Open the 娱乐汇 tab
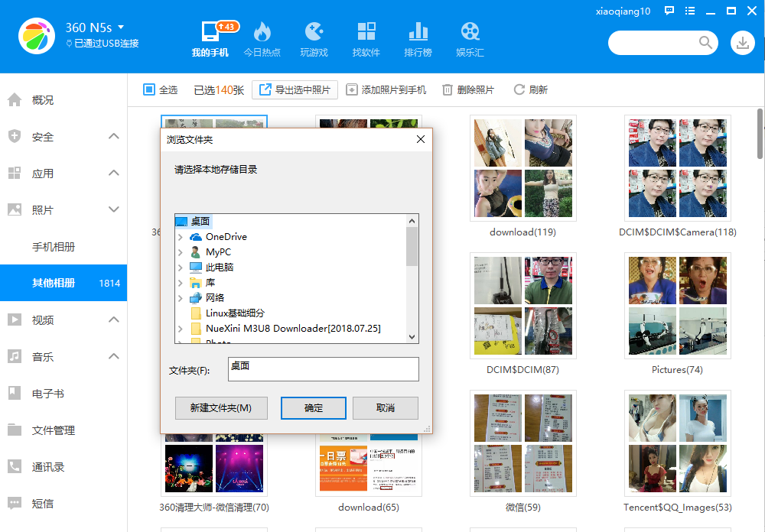This screenshot has height=532, width=765. 470,39
